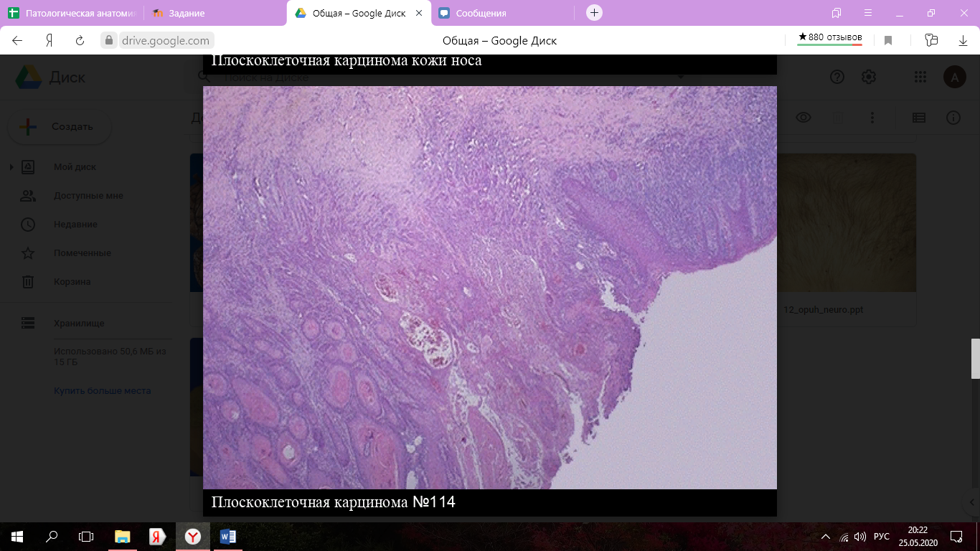Click the Google Drive logo

(x=29, y=77)
